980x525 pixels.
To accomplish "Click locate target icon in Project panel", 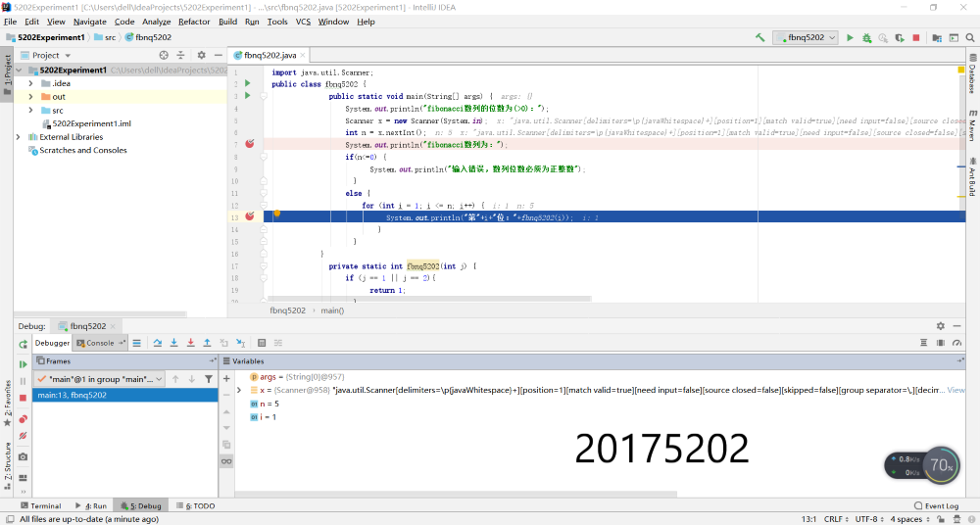I will click(164, 55).
